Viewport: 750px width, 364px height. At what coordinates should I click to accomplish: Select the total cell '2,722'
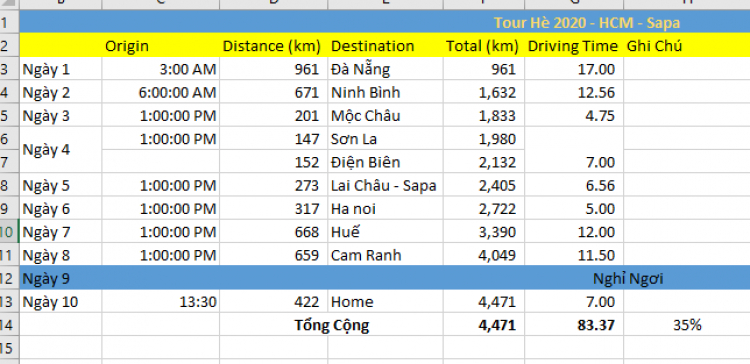pos(484,209)
